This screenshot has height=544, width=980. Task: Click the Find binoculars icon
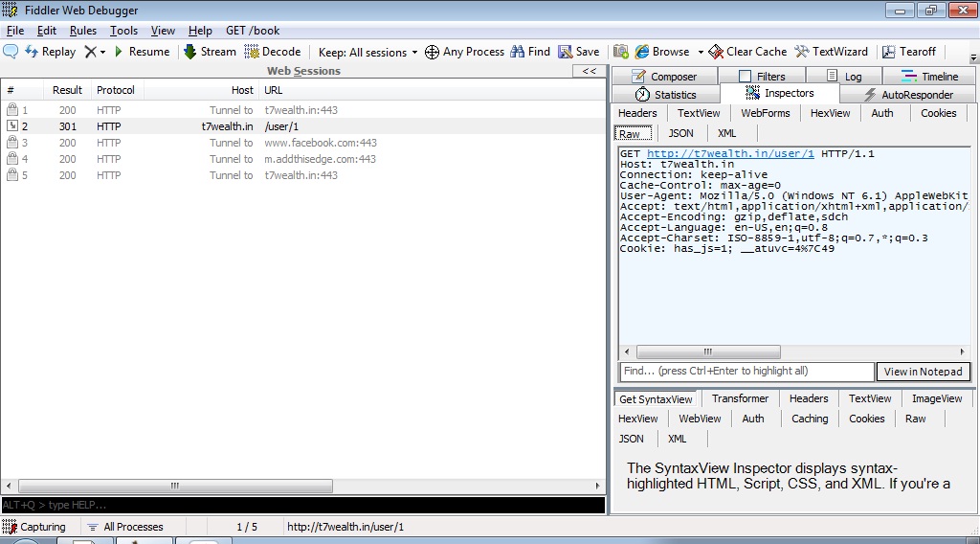coord(518,52)
